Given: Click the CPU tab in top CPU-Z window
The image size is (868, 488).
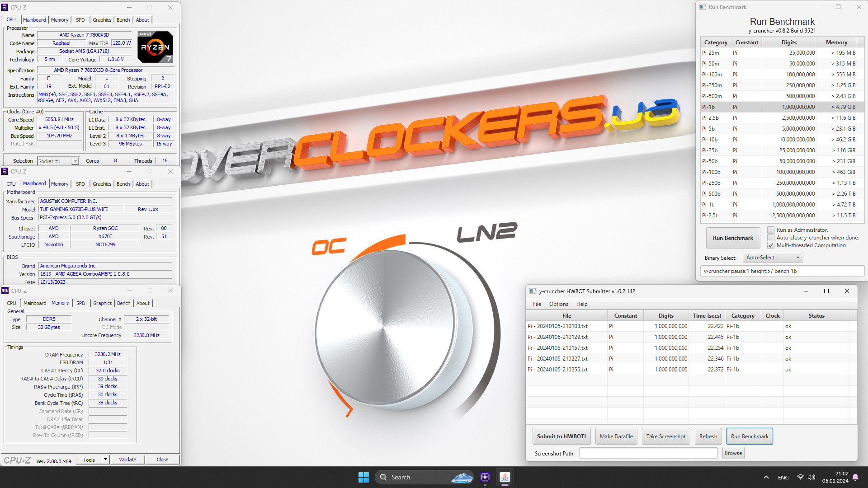Looking at the screenshot, I should 11,20.
